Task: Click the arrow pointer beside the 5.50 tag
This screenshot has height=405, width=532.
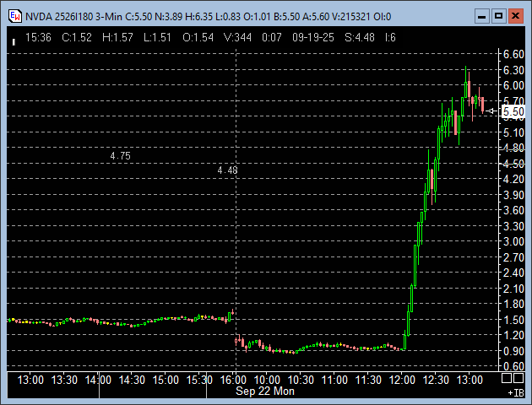Action: click(493, 111)
